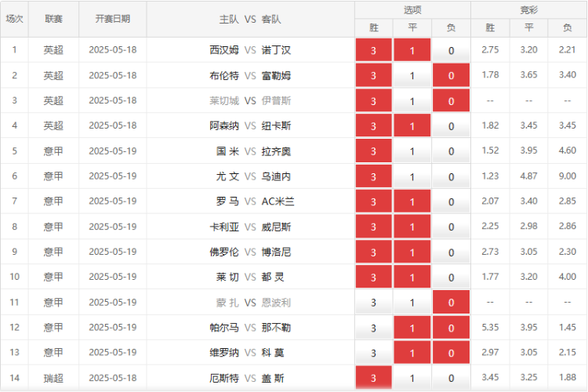This screenshot has height=392, width=588.
Task: Toggle draw option 1 for 莱切 VS 都灵
Action: pyautogui.click(x=412, y=278)
